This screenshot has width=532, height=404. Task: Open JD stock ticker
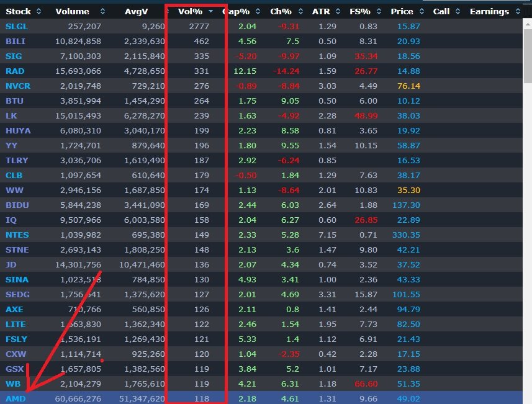coord(11,264)
